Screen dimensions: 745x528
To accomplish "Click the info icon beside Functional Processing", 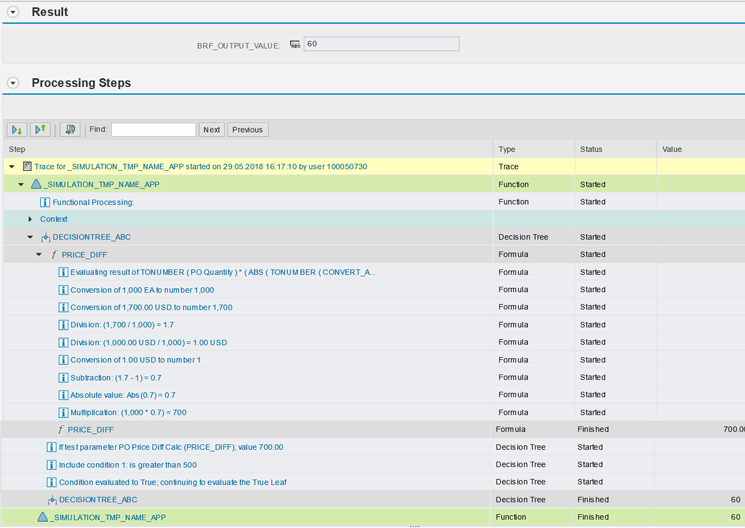I will pyautogui.click(x=45, y=202).
